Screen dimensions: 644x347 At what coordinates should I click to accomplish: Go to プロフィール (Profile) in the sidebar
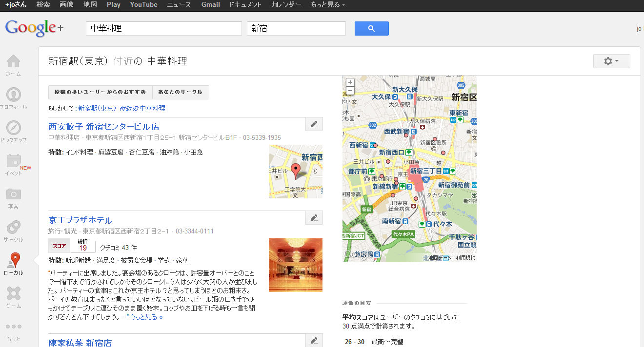point(13,95)
